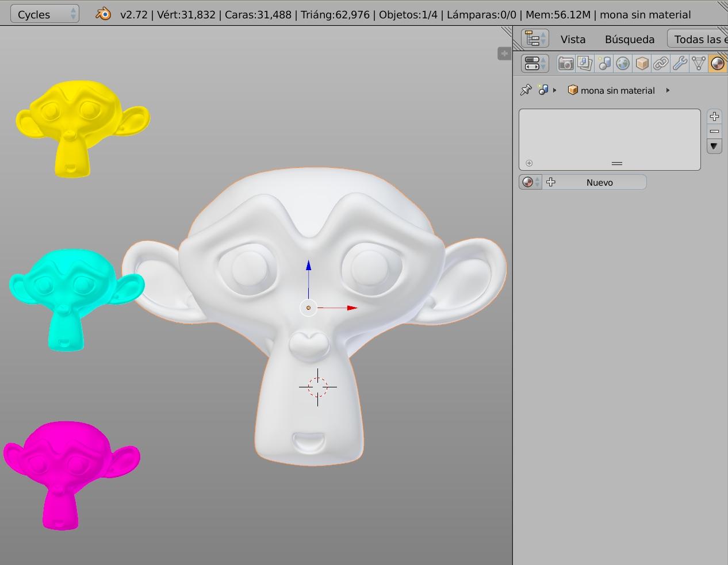Click 'mona sin material' in the top info header
The height and width of the screenshot is (565, 728).
[x=645, y=15]
